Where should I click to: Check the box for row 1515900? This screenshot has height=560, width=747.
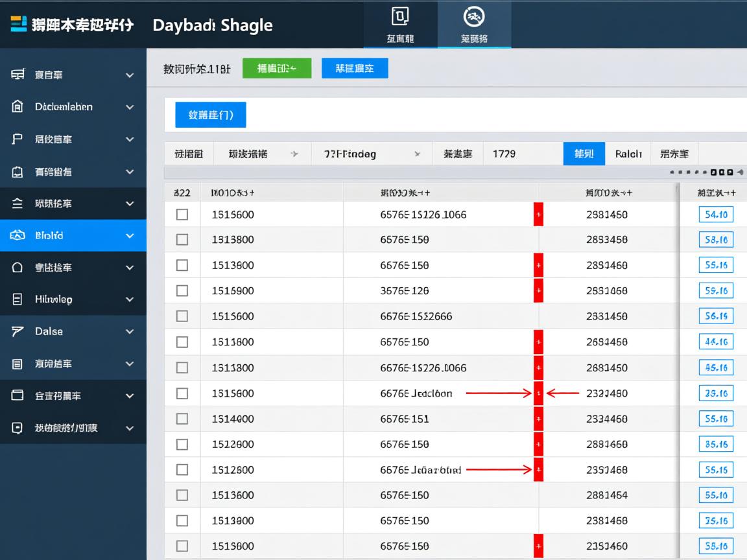182,291
